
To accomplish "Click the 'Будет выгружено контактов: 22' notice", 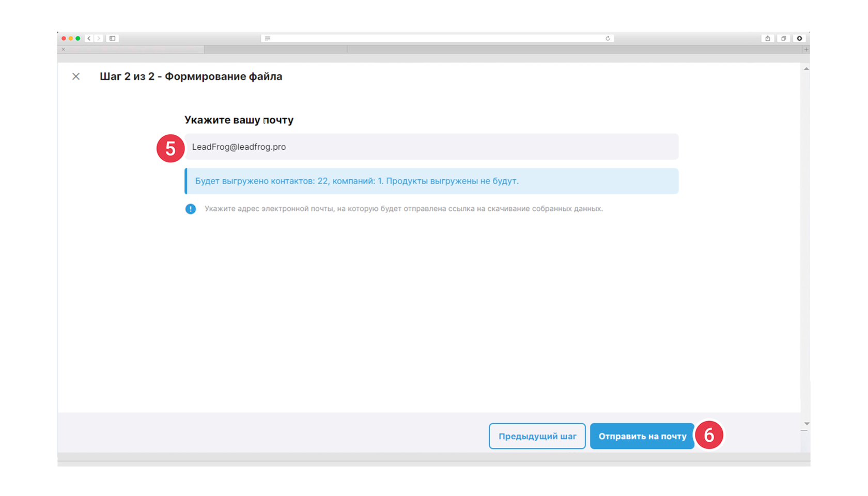I will coord(431,181).
